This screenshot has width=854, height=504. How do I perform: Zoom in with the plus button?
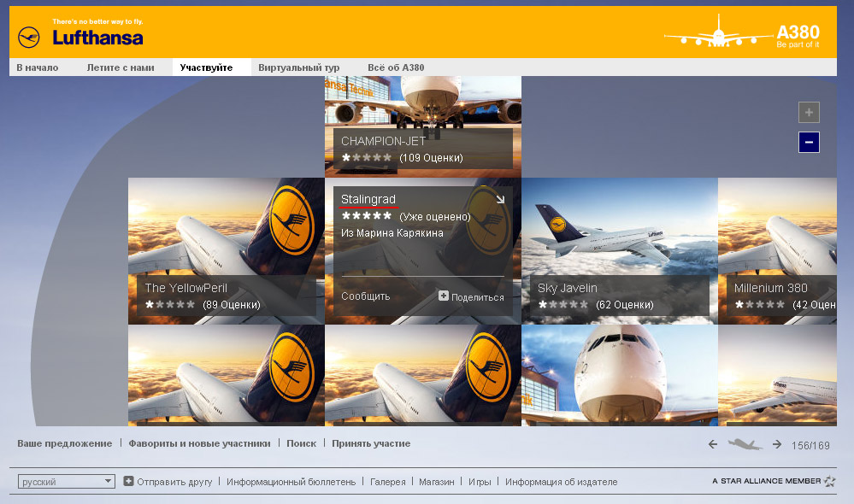809,113
